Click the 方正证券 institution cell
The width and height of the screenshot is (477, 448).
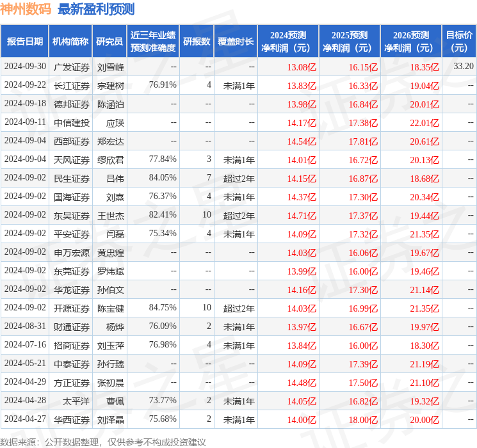tap(72, 383)
